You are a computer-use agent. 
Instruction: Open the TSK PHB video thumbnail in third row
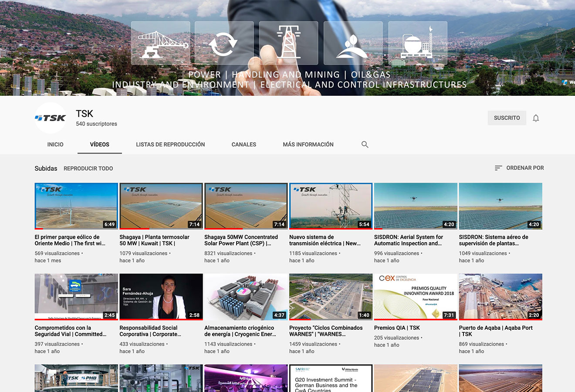[76, 378]
